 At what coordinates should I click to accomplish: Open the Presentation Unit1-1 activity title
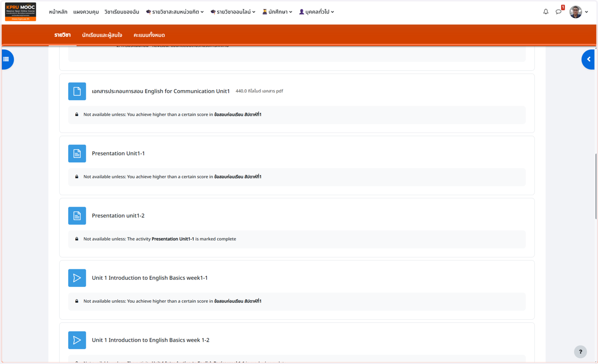click(x=118, y=153)
